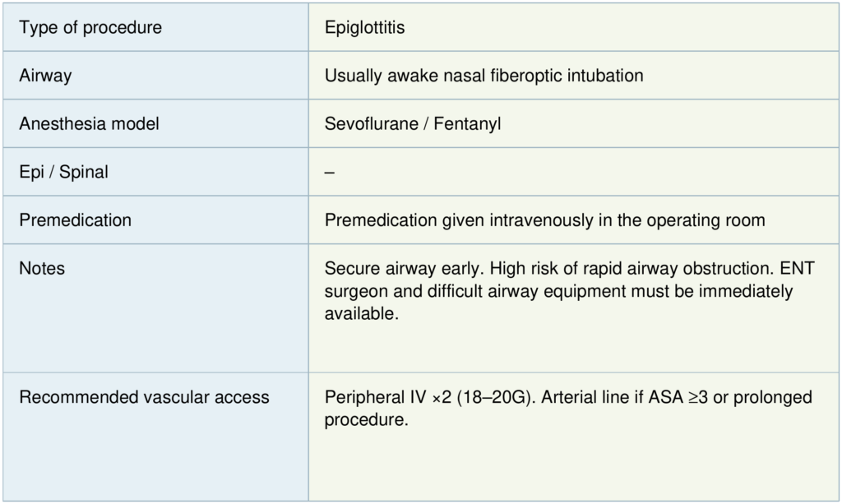
Task: Select the "Epi / Spinal" label cell
Action: pos(63,173)
